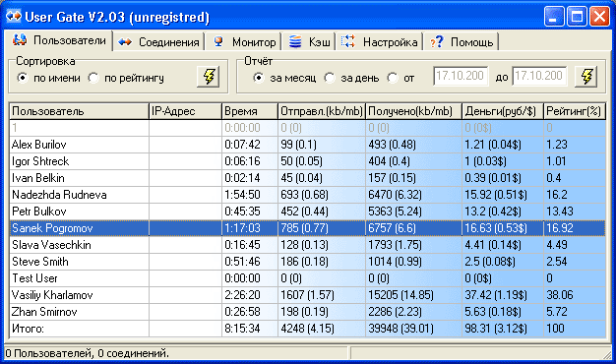Image resolution: width=616 pixels, height=364 pixels.
Task: Select the Alex Burilov row
Action: coord(307,145)
